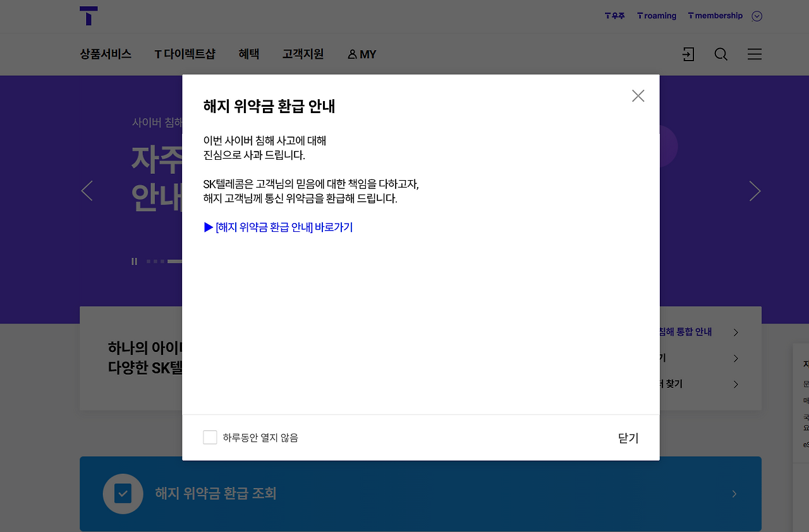Expand the top family-site dropdown arrow
The height and width of the screenshot is (532, 809).
pos(757,16)
